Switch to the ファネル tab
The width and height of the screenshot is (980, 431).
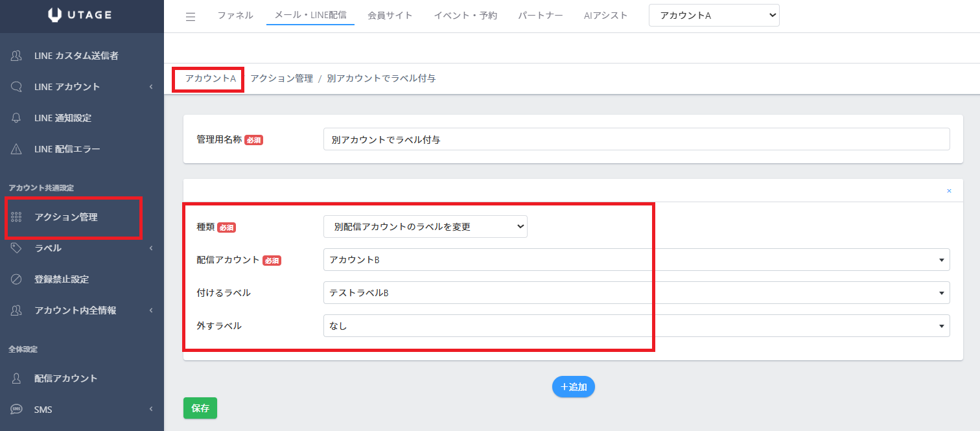[x=235, y=16]
